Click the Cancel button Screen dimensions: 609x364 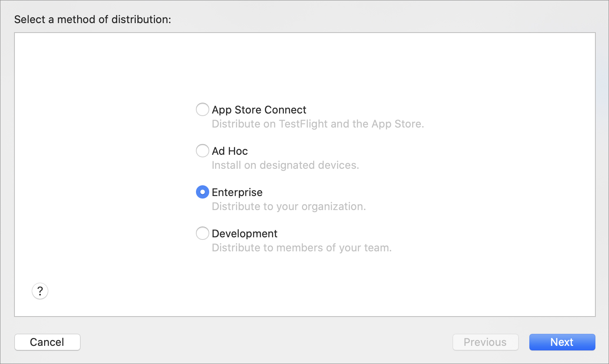(x=47, y=342)
